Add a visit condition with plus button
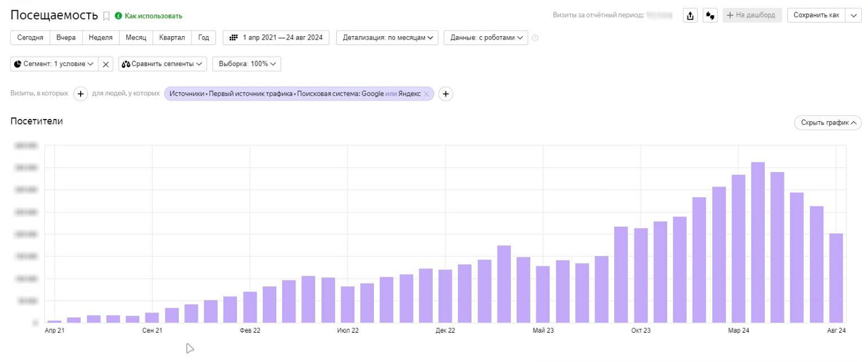This screenshot has width=868, height=362. [80, 94]
